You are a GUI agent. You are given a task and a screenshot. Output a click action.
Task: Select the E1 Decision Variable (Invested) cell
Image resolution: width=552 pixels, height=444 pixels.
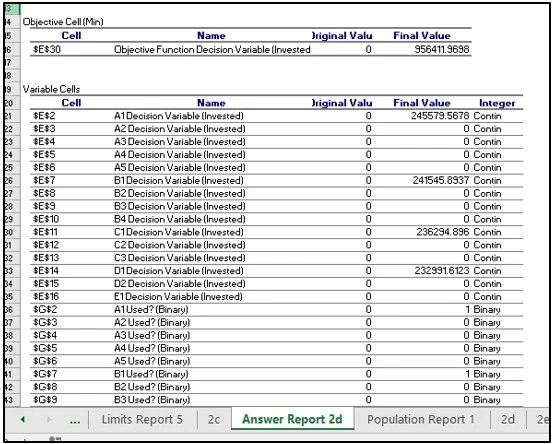178,296
